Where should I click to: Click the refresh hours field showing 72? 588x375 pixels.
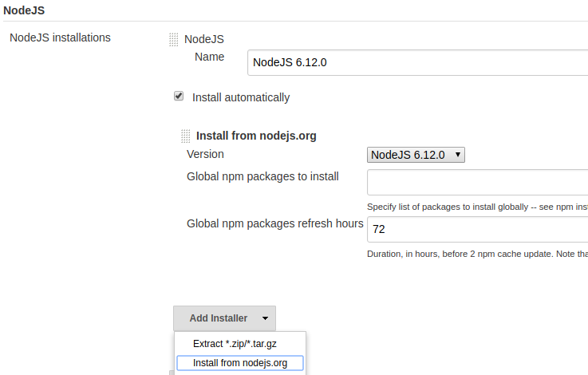click(x=477, y=230)
